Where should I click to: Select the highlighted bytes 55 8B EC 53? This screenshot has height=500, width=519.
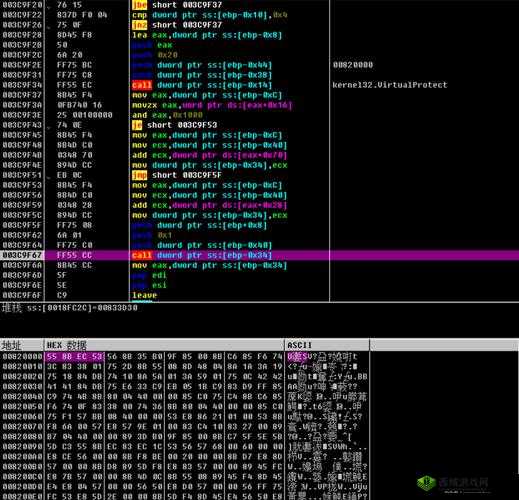coord(74,357)
